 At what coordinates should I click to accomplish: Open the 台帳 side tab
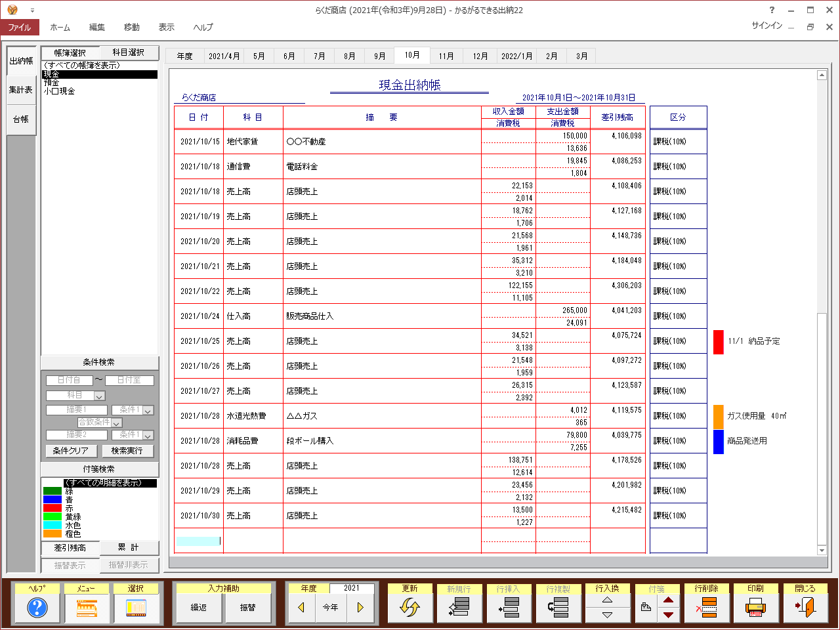pos(21,119)
